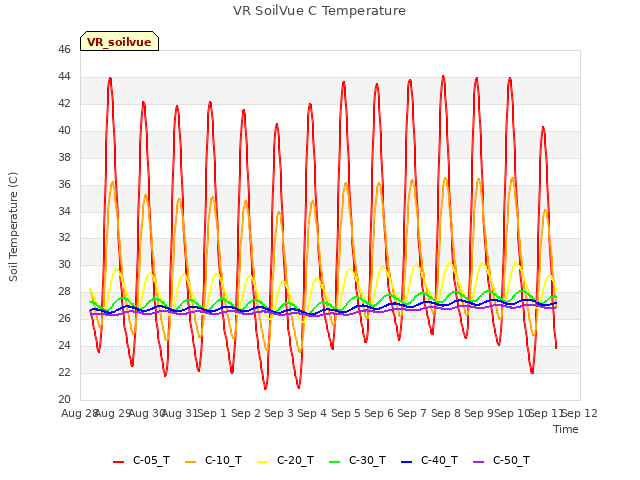This screenshot has height=480, width=640.
Task: Click the Sep 8 x-axis tick label
Action: [x=446, y=413]
